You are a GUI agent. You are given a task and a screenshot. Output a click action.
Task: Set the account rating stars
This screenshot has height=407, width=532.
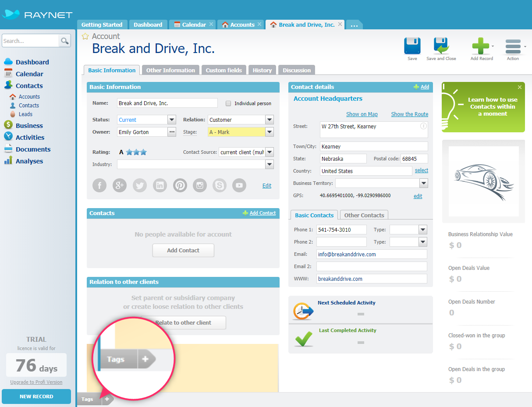click(136, 152)
